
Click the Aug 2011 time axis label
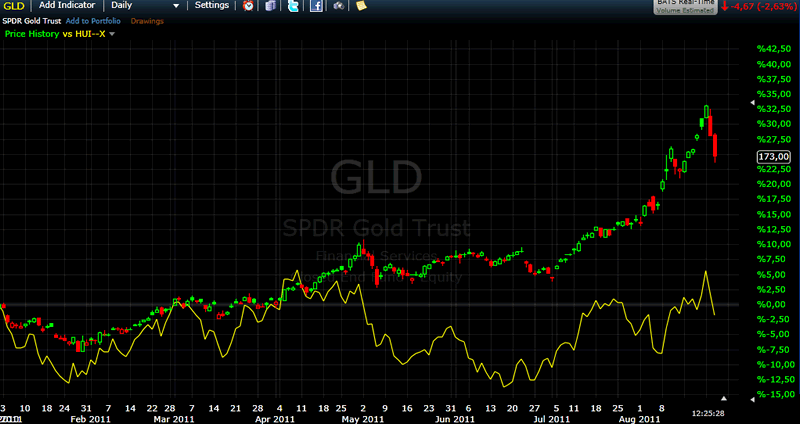pos(640,419)
